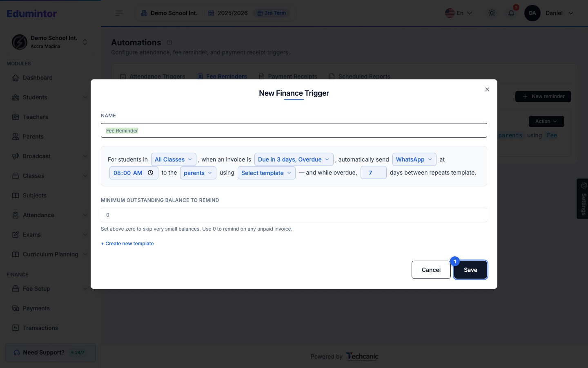Click the headset icon in Need Support
The image size is (588, 368).
coord(17,352)
